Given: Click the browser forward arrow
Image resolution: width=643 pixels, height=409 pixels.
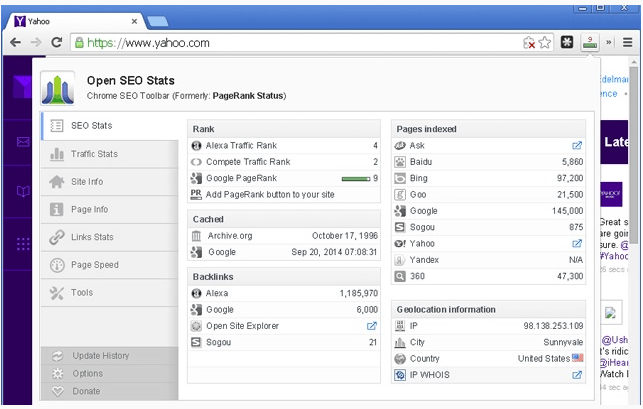Looking at the screenshot, I should pyautogui.click(x=36, y=42).
